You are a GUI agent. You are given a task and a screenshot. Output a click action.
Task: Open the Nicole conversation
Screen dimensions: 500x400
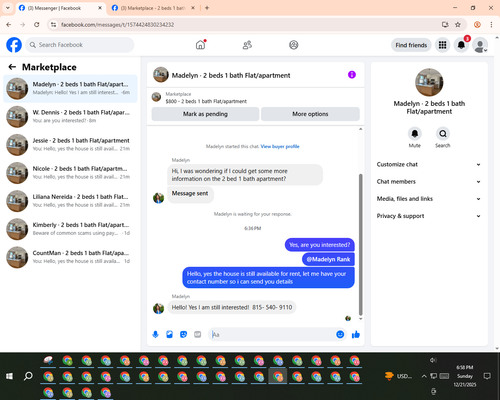tap(70, 173)
